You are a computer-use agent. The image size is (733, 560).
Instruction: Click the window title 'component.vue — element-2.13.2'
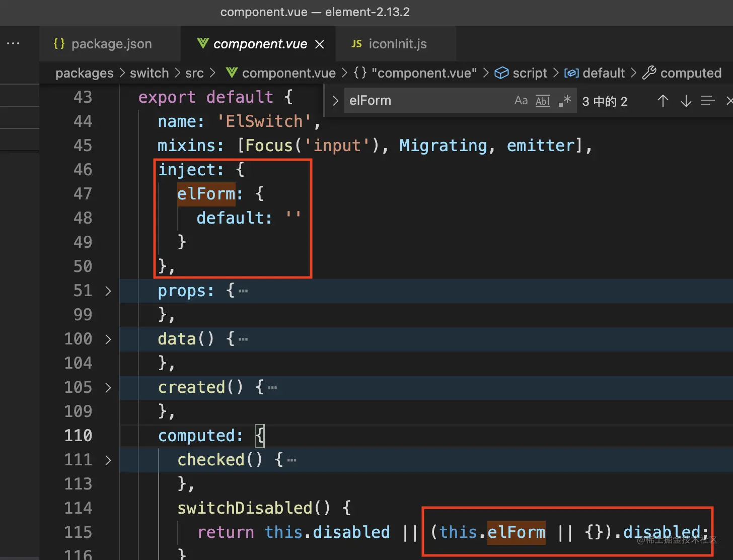click(x=315, y=12)
